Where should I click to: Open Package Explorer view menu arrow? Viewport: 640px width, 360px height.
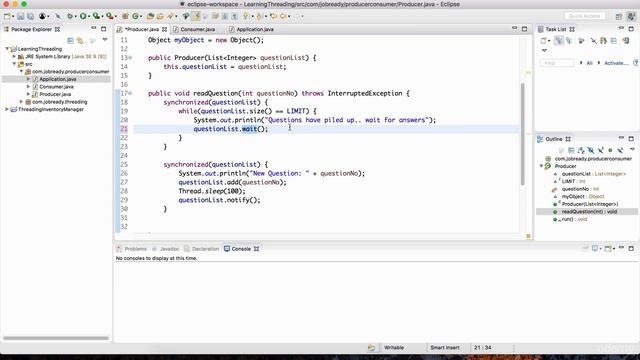tap(105, 40)
